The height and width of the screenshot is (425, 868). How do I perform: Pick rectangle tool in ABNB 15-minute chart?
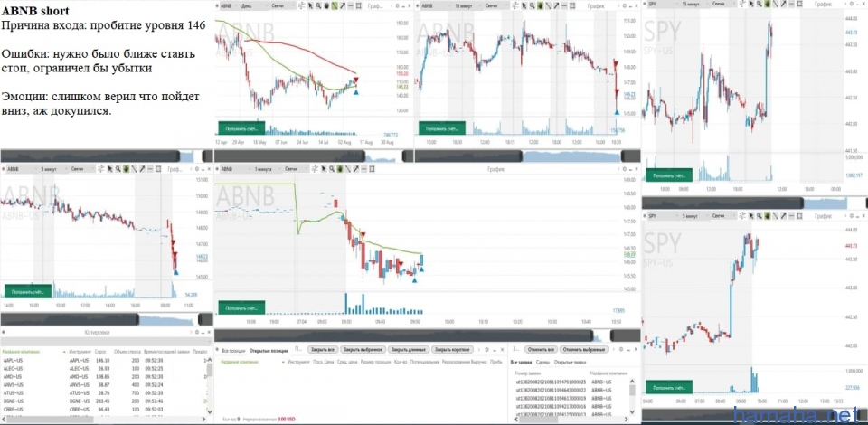click(x=572, y=5)
